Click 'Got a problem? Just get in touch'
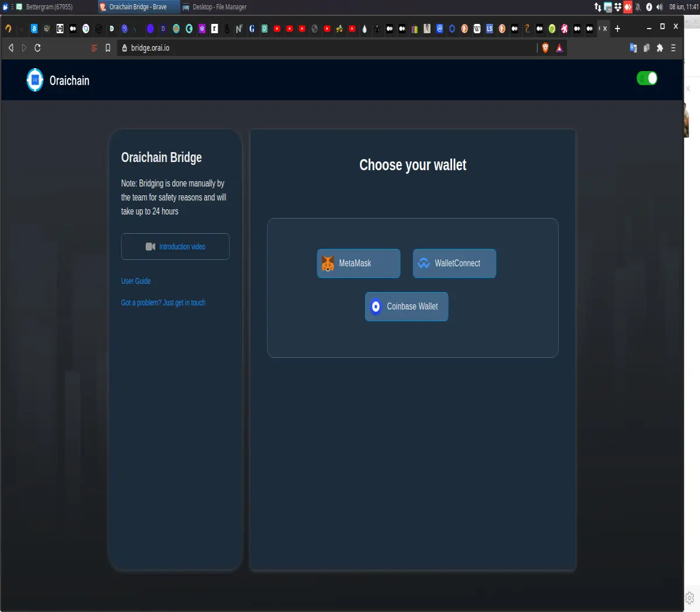Screen dimensions: 700x612 163,303
